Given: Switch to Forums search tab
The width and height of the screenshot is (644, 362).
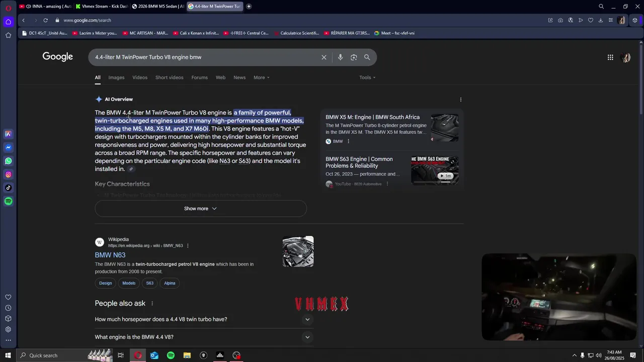Looking at the screenshot, I should (x=199, y=77).
